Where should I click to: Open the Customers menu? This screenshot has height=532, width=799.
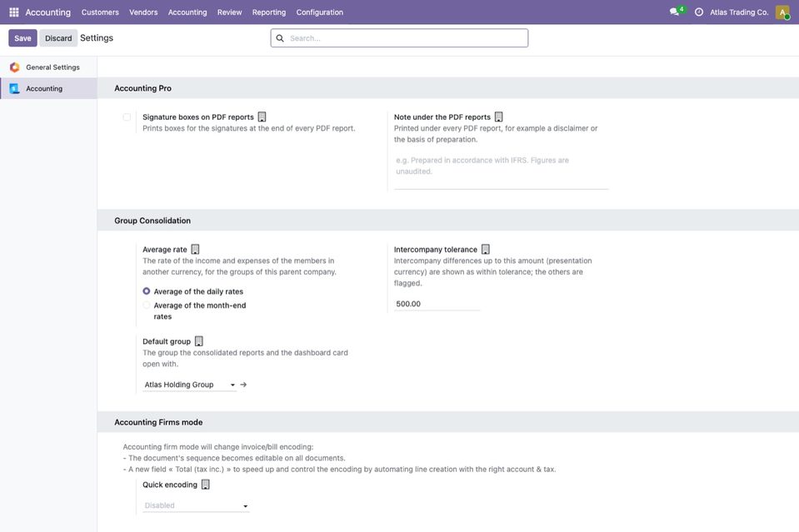100,12
